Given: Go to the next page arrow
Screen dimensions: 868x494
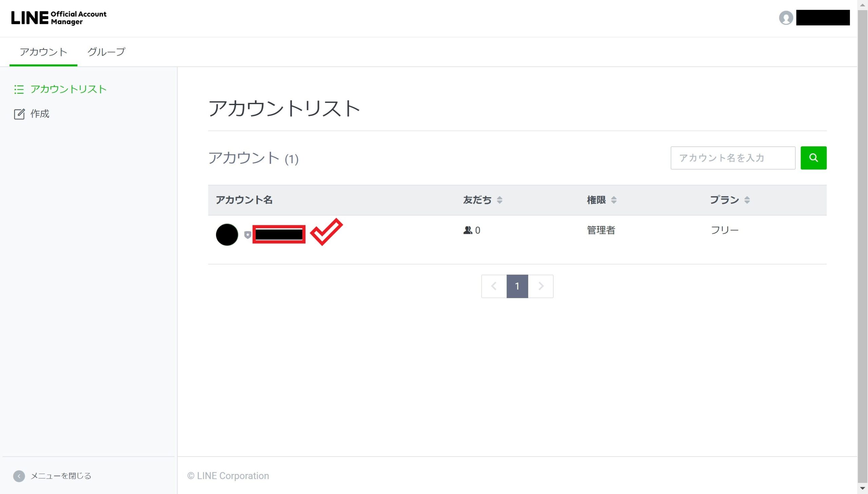Looking at the screenshot, I should (x=541, y=286).
